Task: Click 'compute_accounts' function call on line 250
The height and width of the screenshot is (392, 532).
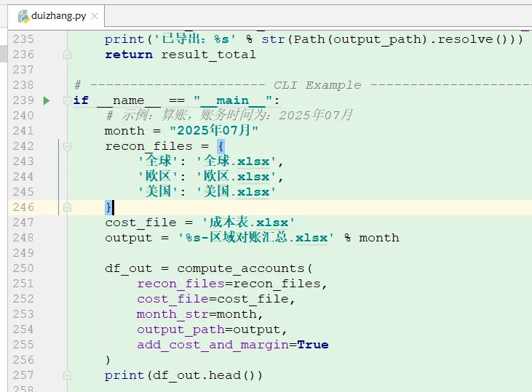Action: 241,268
